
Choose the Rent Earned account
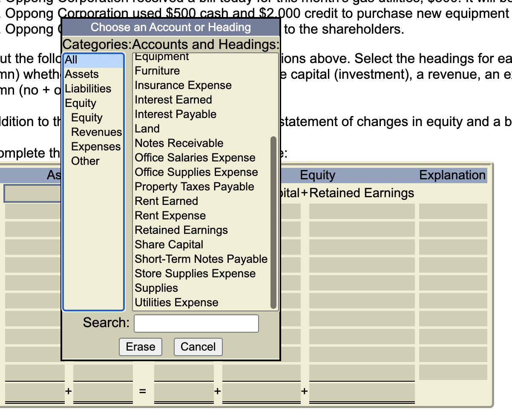coord(202,201)
